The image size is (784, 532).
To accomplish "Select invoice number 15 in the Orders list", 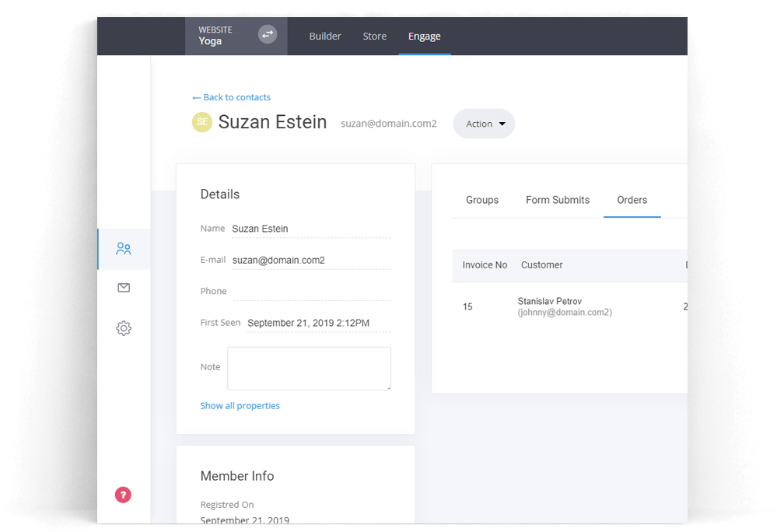I will pyautogui.click(x=467, y=306).
